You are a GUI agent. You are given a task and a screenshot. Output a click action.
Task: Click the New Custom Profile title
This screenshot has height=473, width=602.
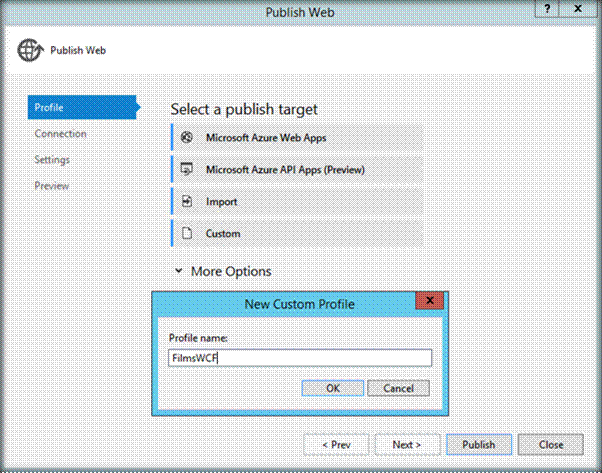(x=299, y=304)
